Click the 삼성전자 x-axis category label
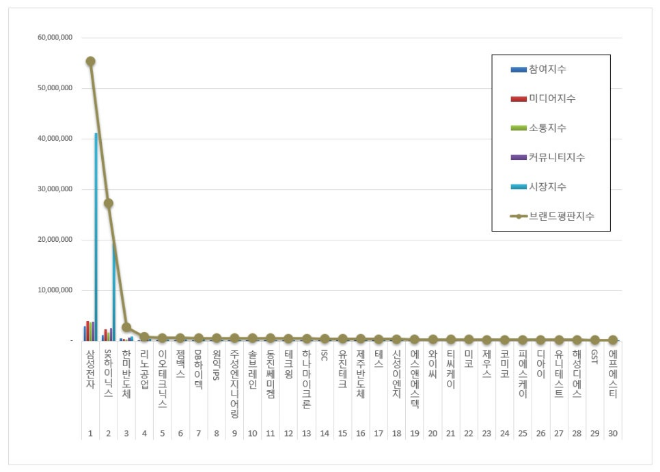 point(91,371)
